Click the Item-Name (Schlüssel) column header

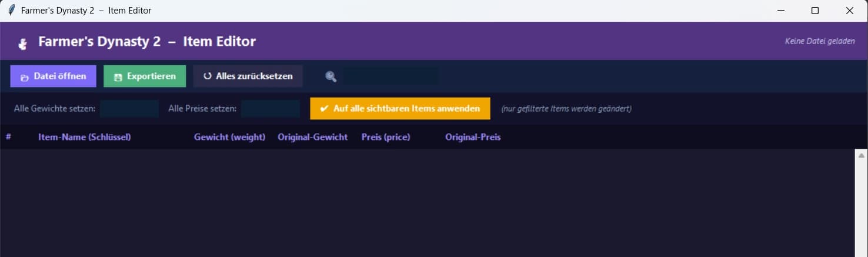[x=85, y=137]
